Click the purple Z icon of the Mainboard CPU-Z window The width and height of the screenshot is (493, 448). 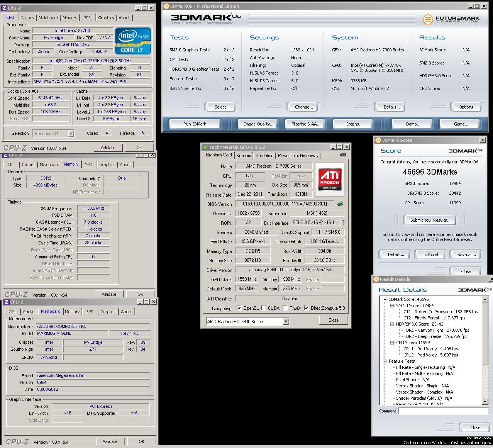6,302
